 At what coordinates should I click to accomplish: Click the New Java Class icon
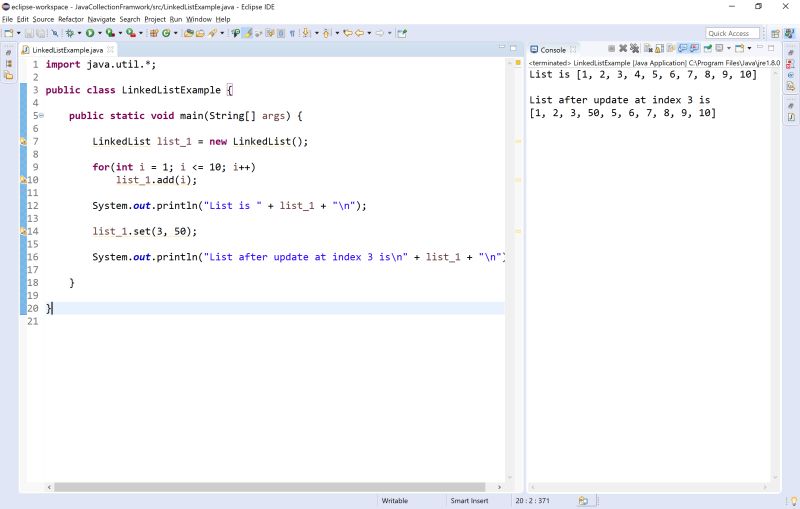pyautogui.click(x=166, y=33)
